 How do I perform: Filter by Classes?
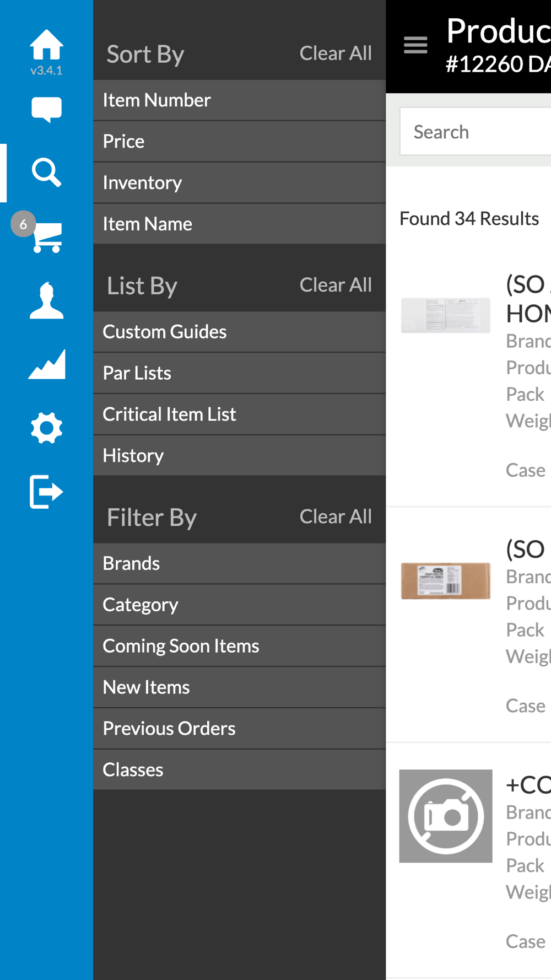click(x=239, y=769)
